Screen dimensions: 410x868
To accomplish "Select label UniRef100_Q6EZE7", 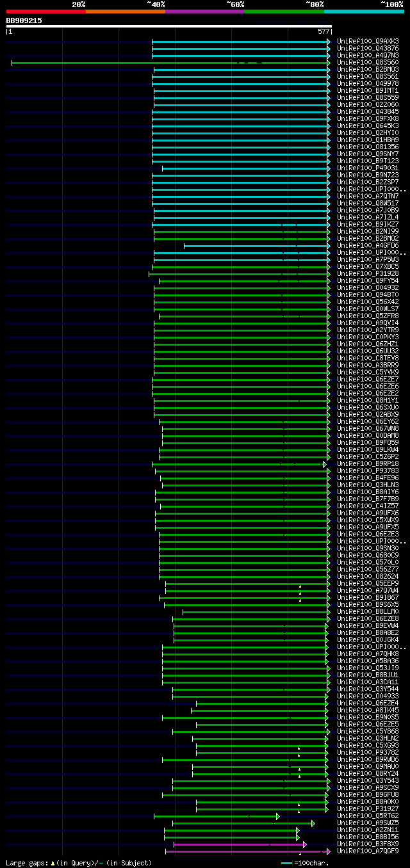I will point(368,380).
